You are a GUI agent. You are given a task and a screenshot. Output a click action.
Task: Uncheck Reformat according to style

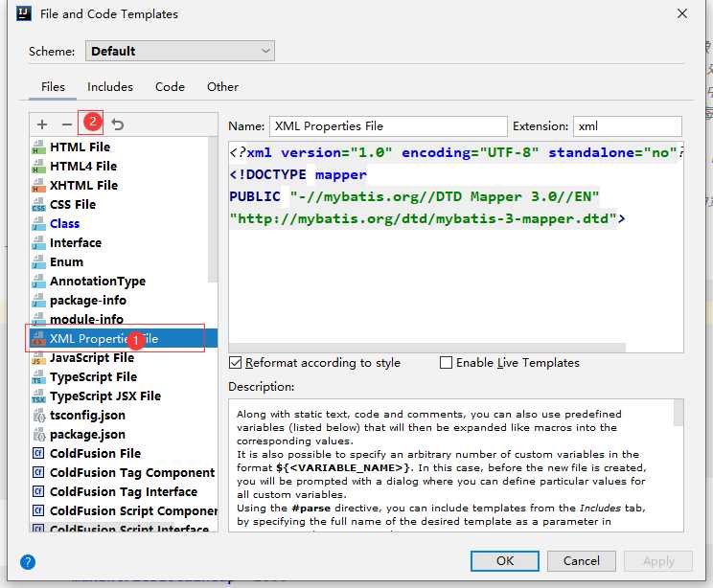235,363
